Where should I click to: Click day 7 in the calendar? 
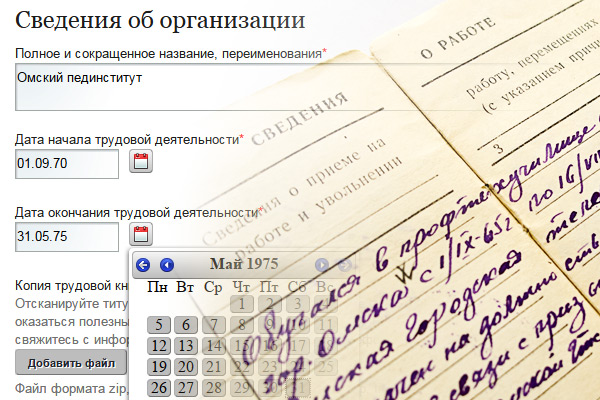[x=213, y=325]
